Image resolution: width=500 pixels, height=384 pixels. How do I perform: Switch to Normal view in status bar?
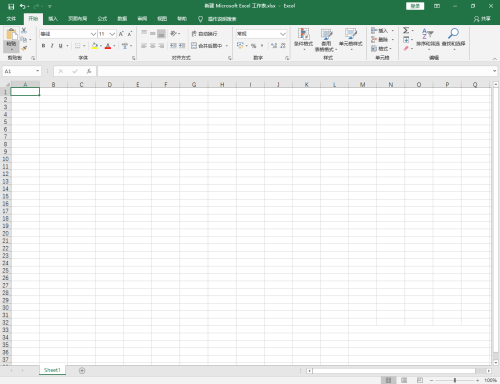click(x=388, y=380)
